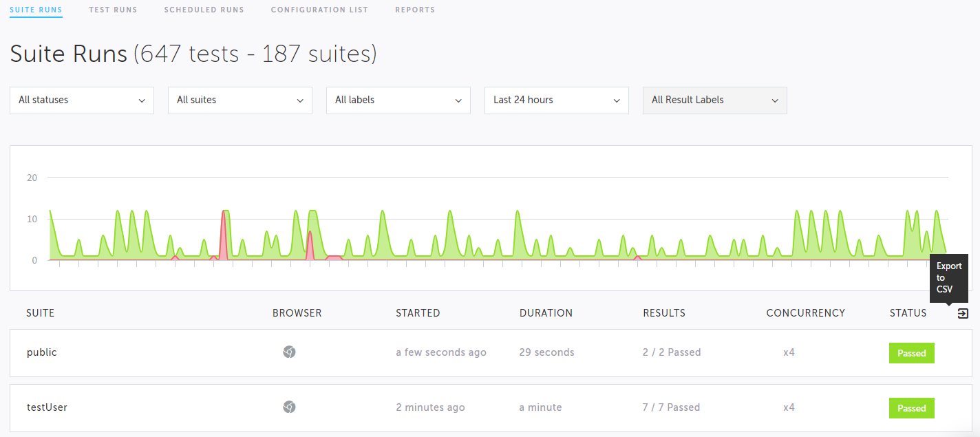This screenshot has width=980, height=437.
Task: Click the STARTED column header
Action: tap(418, 313)
